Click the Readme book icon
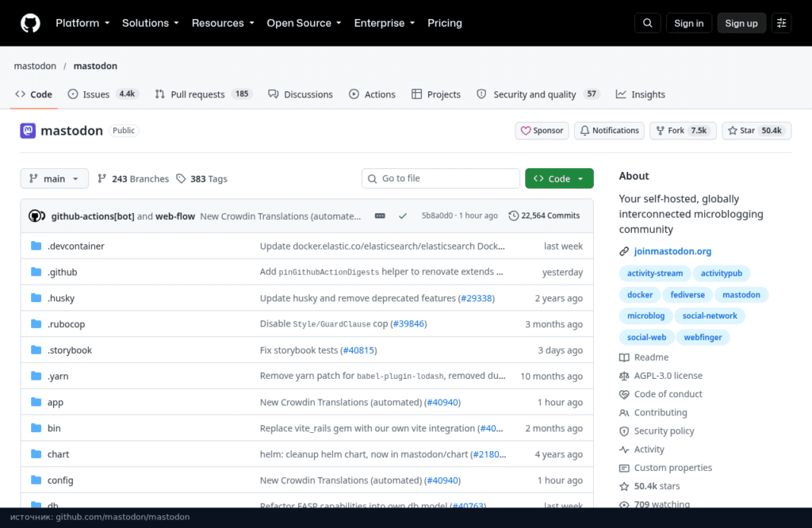 pyautogui.click(x=624, y=358)
